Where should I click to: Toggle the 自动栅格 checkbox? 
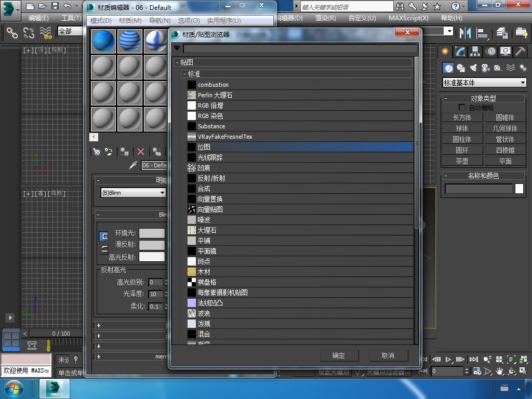coord(462,107)
